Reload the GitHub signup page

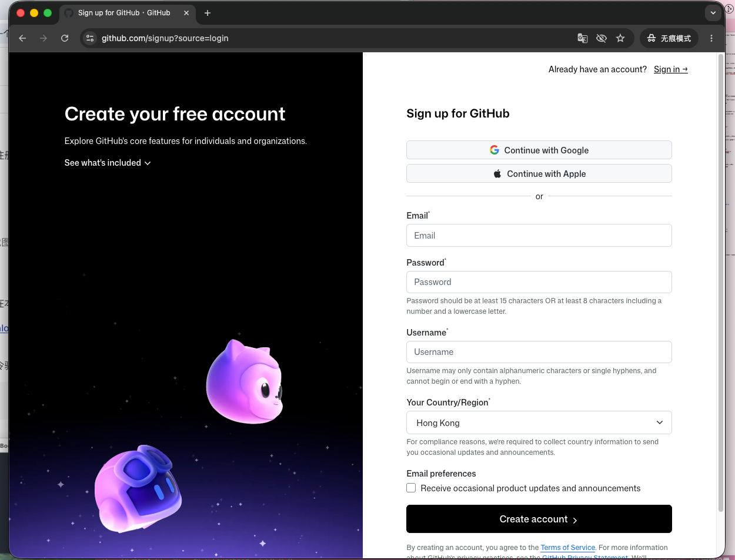[x=65, y=38]
